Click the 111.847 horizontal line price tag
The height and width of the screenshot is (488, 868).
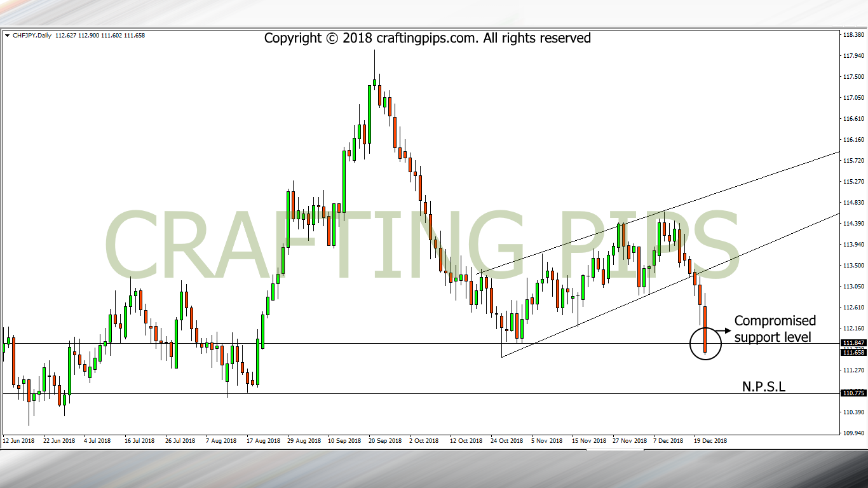[x=853, y=343]
